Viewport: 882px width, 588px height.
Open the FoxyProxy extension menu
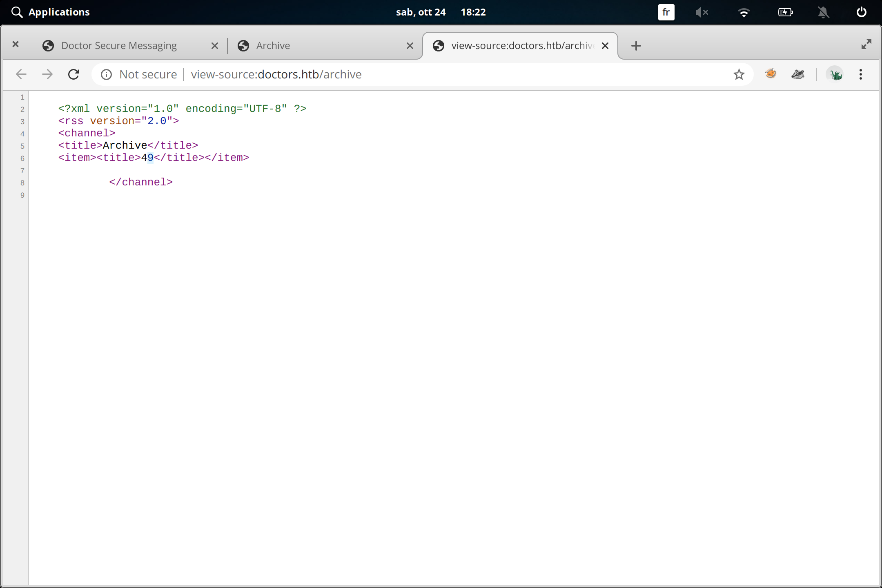(x=771, y=74)
